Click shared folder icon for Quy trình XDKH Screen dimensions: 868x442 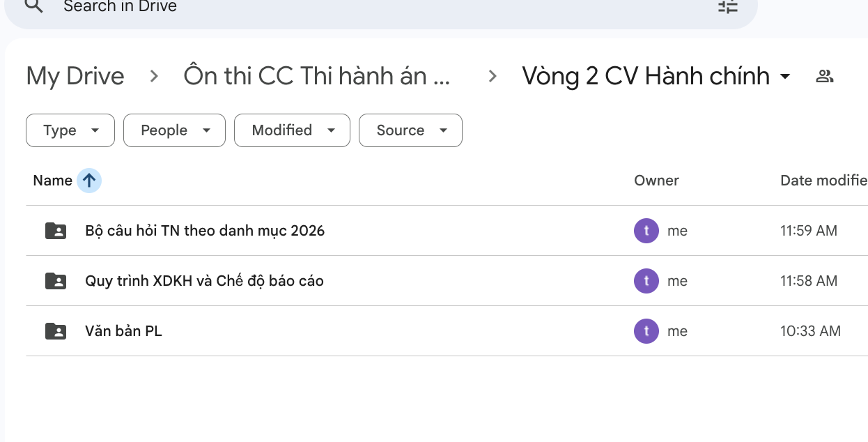[56, 281]
